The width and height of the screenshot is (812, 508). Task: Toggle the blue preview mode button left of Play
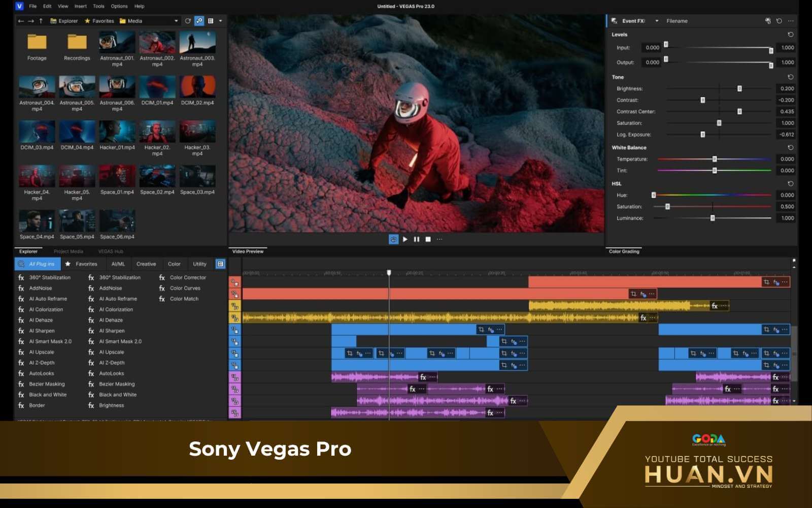click(x=393, y=239)
